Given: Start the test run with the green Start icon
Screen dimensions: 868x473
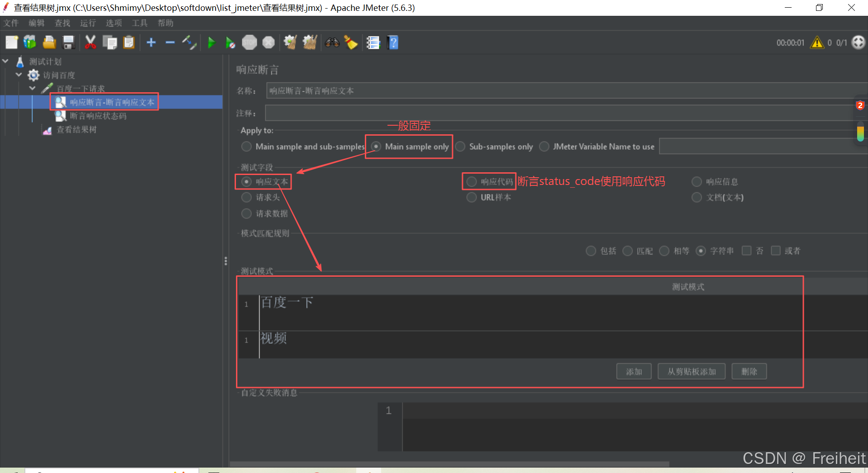Looking at the screenshot, I should tap(212, 42).
